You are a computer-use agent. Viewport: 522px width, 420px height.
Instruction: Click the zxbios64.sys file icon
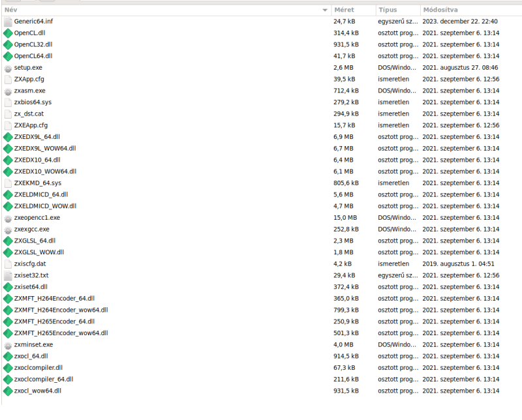[8, 102]
